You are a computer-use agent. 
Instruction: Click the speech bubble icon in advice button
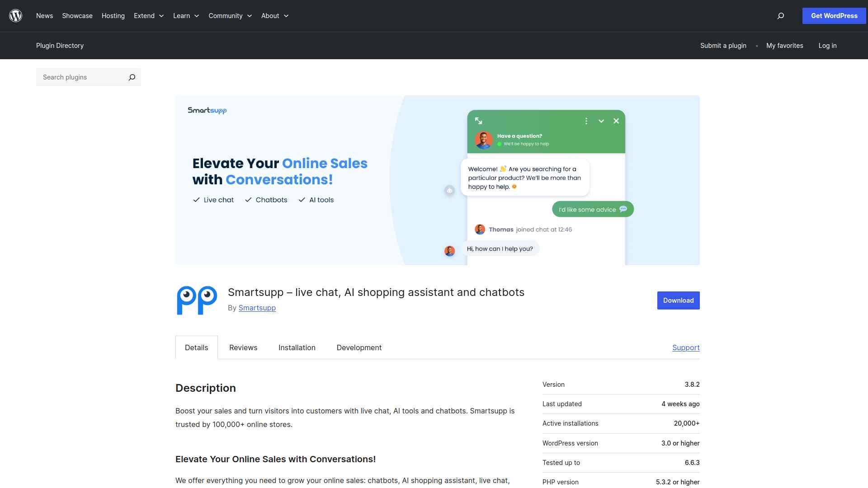tap(623, 209)
